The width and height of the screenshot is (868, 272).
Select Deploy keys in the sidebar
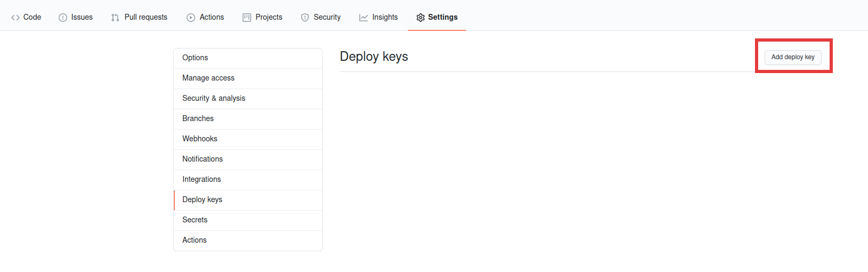click(248, 200)
